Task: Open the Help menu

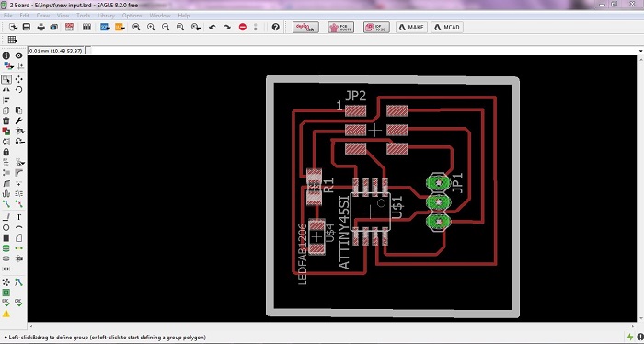Action: tap(184, 16)
